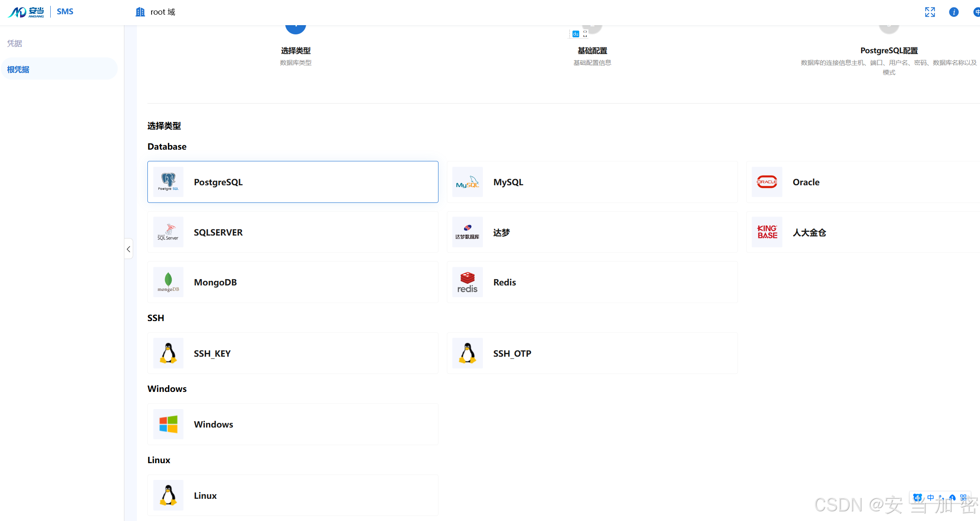Open the 凭据 sidebar menu item
This screenshot has height=521, width=980.
pyautogui.click(x=15, y=44)
